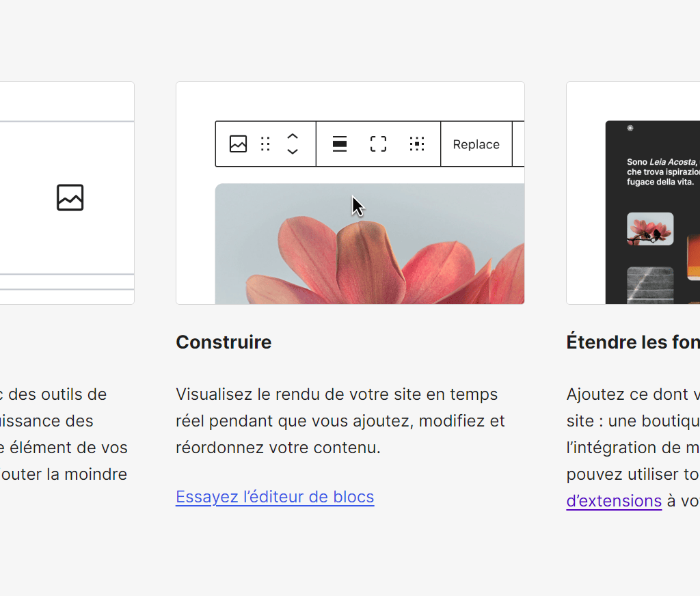700x596 pixels.
Task: Select the stone texture thumbnail
Action: [x=650, y=285]
